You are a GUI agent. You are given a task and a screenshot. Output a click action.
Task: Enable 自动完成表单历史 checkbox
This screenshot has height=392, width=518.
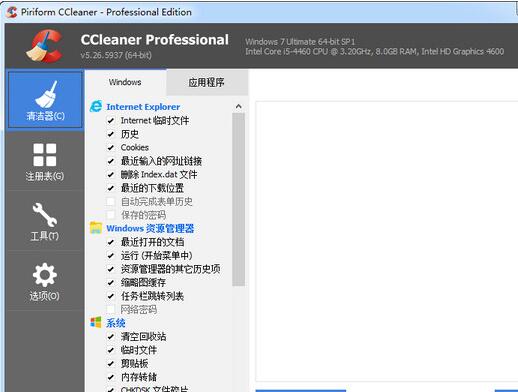[111, 201]
